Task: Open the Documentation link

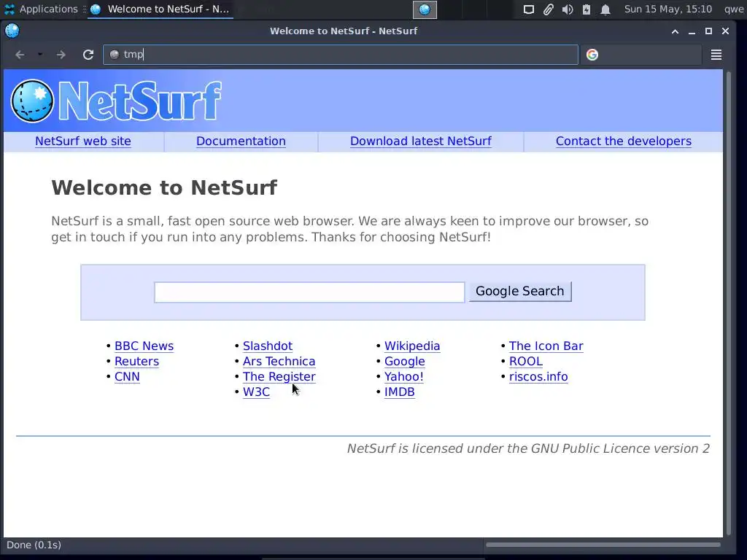Action: [x=241, y=141]
